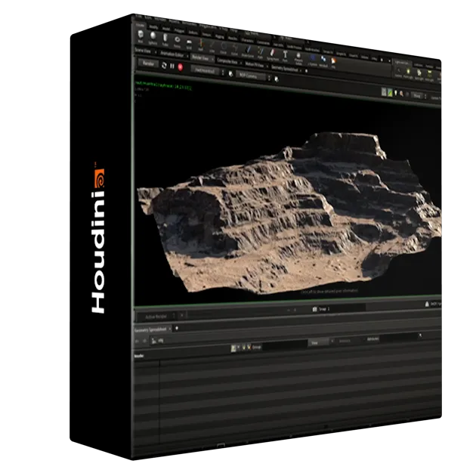Select the Metaball shelf tool
Image resolution: width=476 pixels, height=476 pixels.
[323, 60]
